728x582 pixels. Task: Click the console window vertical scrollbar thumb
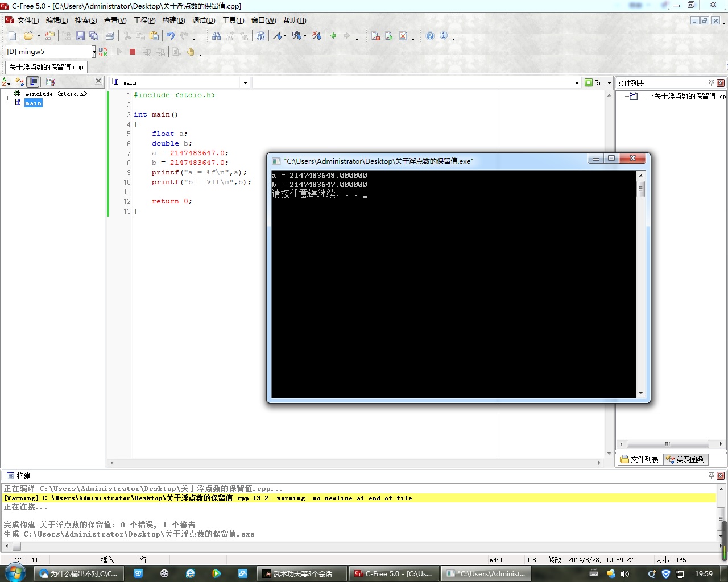640,188
